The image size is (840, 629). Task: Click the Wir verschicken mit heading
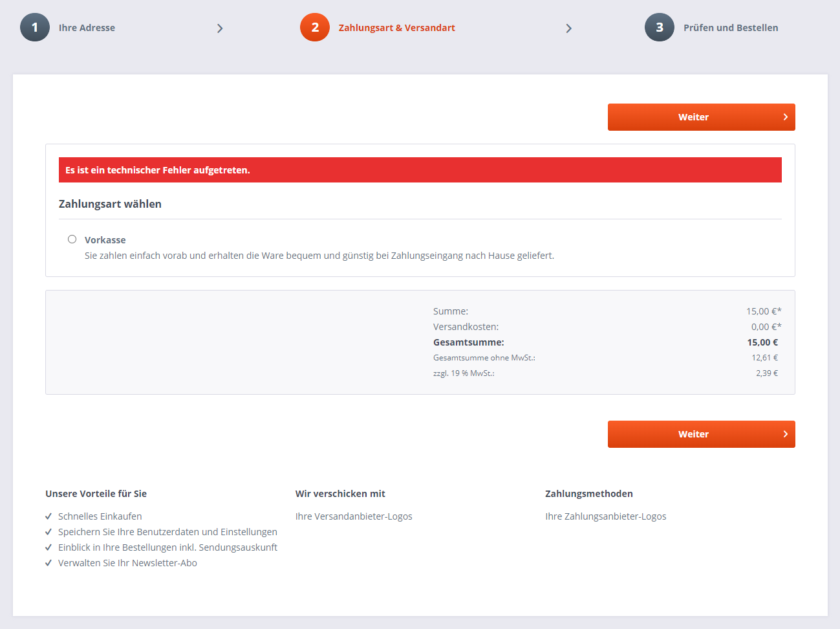[340, 494]
